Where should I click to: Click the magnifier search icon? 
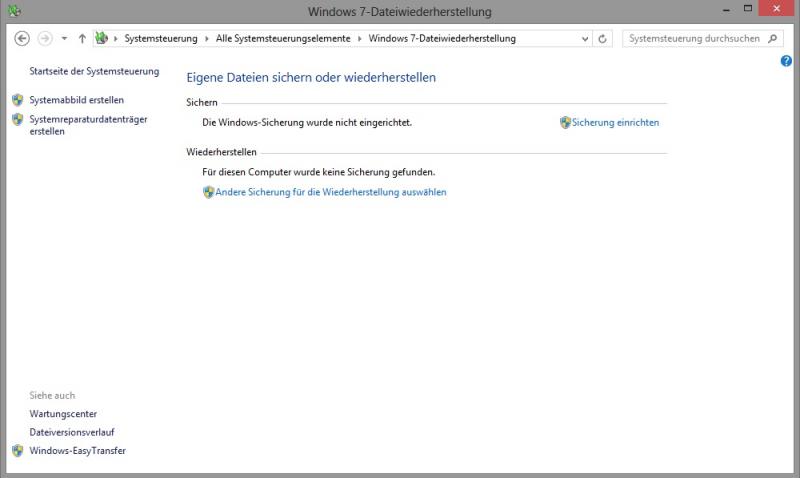(x=773, y=38)
